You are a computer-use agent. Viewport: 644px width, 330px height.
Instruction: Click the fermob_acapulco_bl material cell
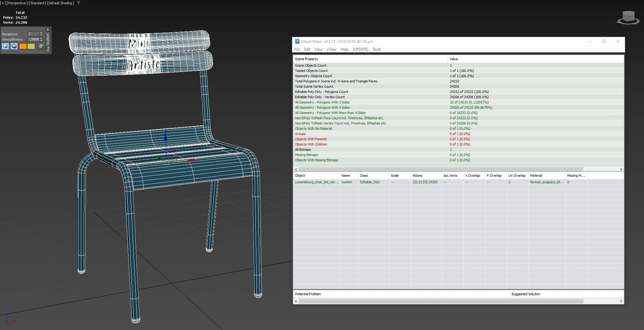pos(547,182)
